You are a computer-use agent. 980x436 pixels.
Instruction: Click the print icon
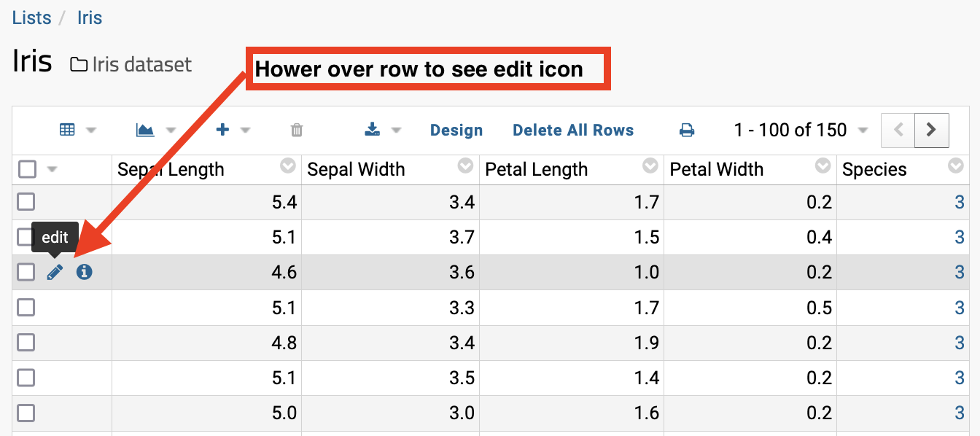click(x=686, y=131)
